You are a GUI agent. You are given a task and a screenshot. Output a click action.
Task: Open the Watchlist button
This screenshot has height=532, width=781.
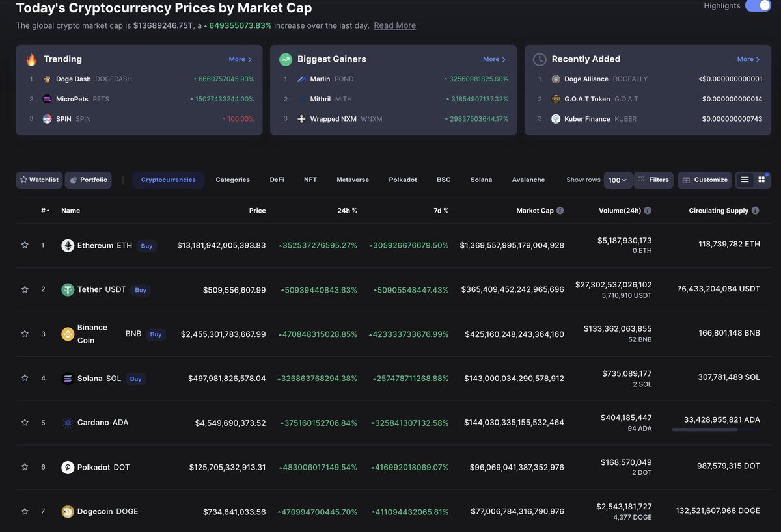coord(40,180)
